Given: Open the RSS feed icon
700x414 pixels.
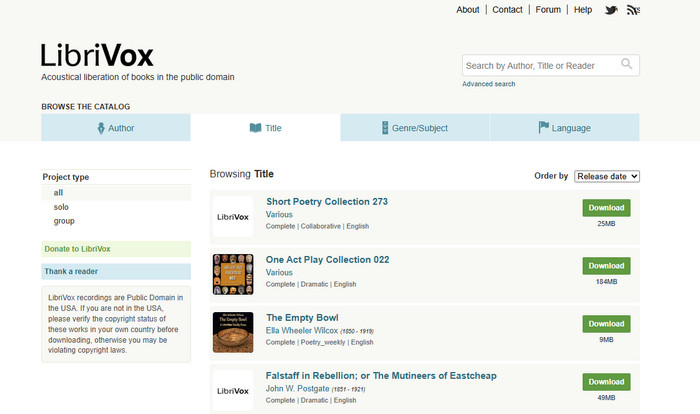Looking at the screenshot, I should [633, 10].
